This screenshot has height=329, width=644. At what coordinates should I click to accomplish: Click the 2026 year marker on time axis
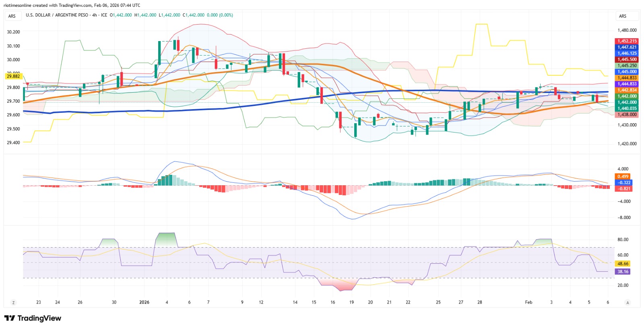144,302
